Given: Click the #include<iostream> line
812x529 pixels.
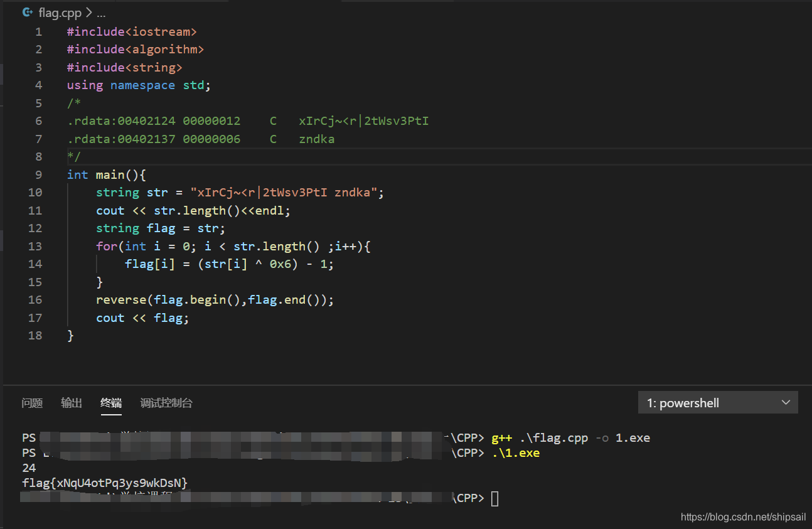Looking at the screenshot, I should click(132, 31).
